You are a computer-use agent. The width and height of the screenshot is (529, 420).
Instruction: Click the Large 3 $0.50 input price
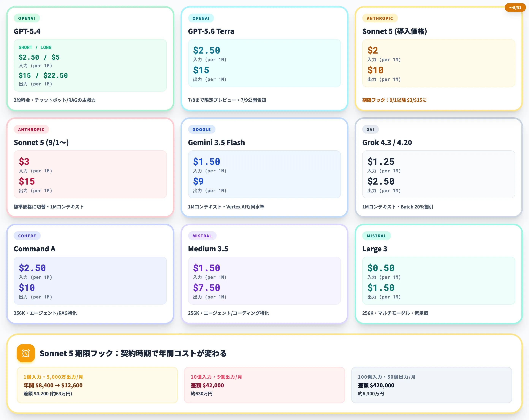(381, 268)
